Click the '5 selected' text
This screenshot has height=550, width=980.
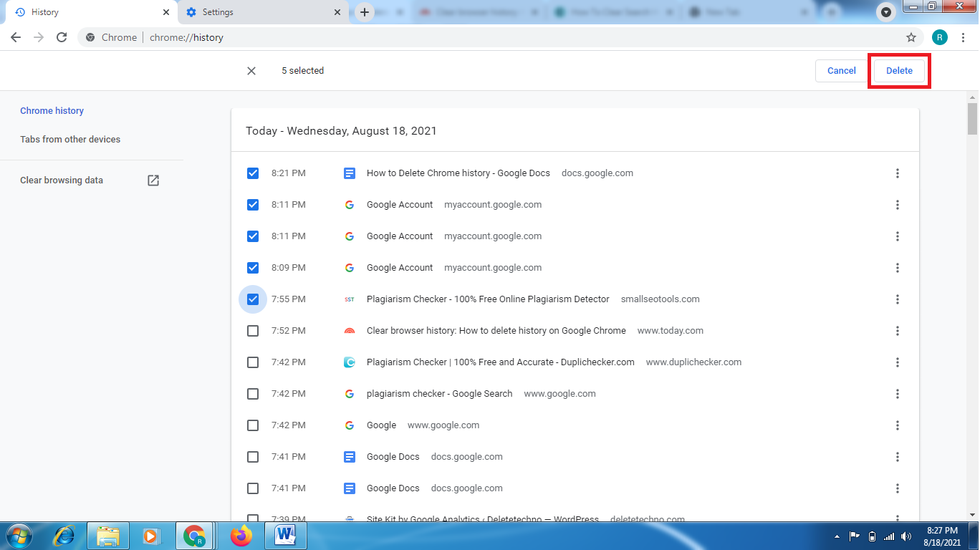click(302, 71)
